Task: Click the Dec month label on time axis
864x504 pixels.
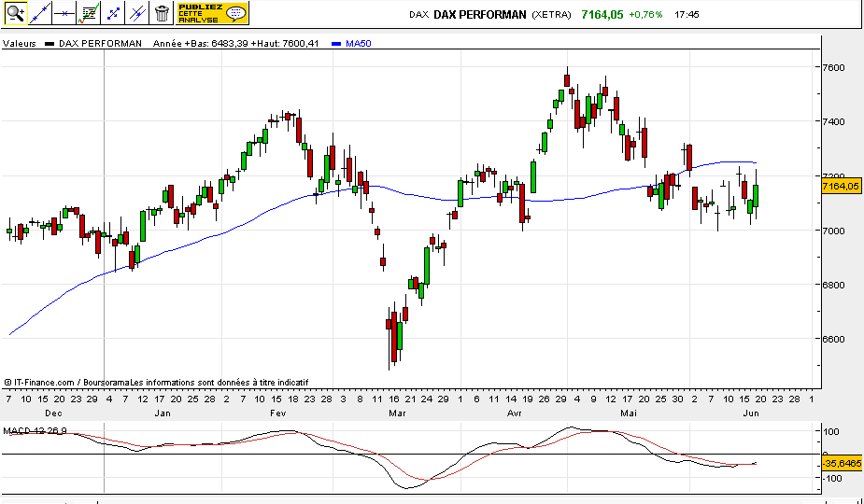Action: (53, 413)
